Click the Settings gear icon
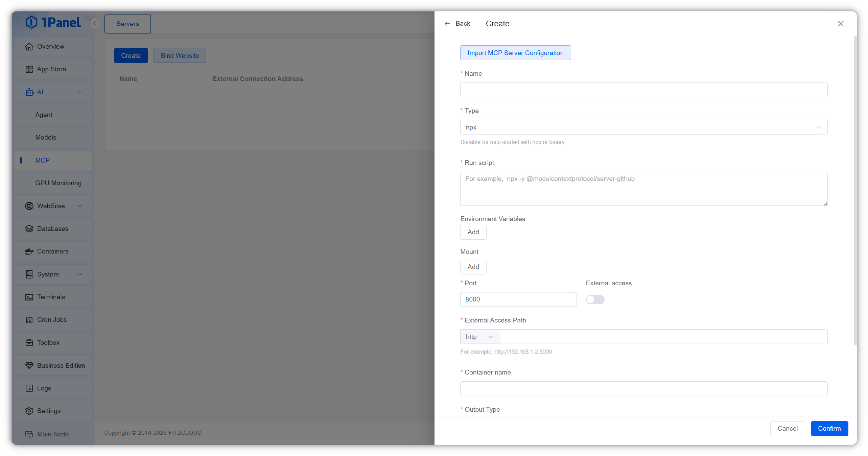This screenshot has height=456, width=868. click(x=29, y=411)
